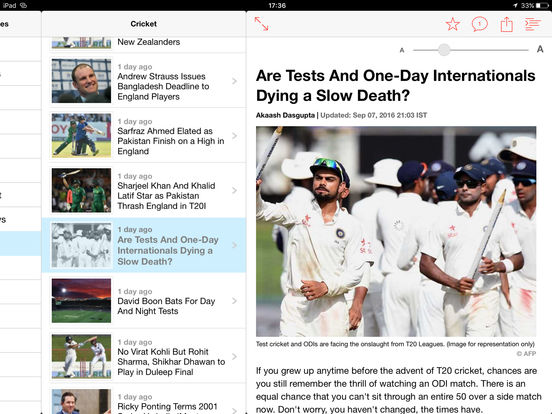The image size is (552, 414).
Task: Open 'Sarfraz Ahmed Elated' headline
Action: pos(171,141)
